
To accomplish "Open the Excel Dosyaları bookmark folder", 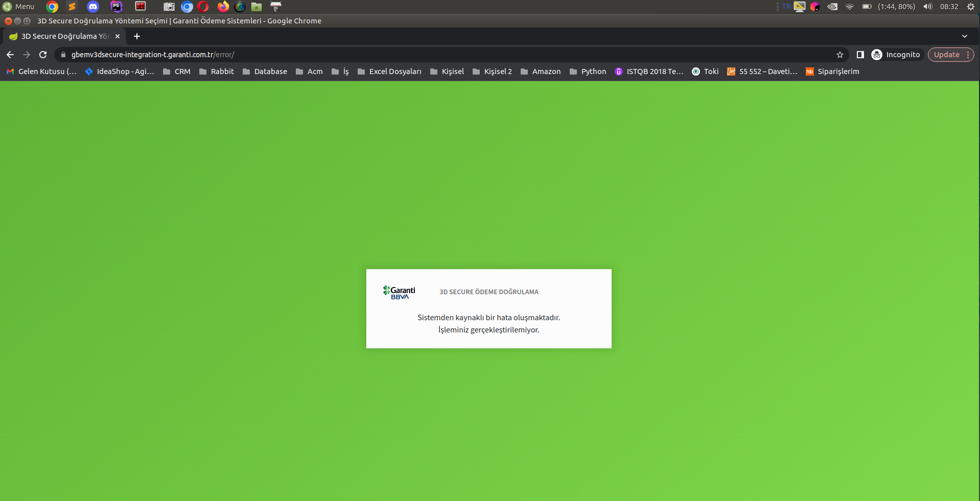I will pos(389,71).
